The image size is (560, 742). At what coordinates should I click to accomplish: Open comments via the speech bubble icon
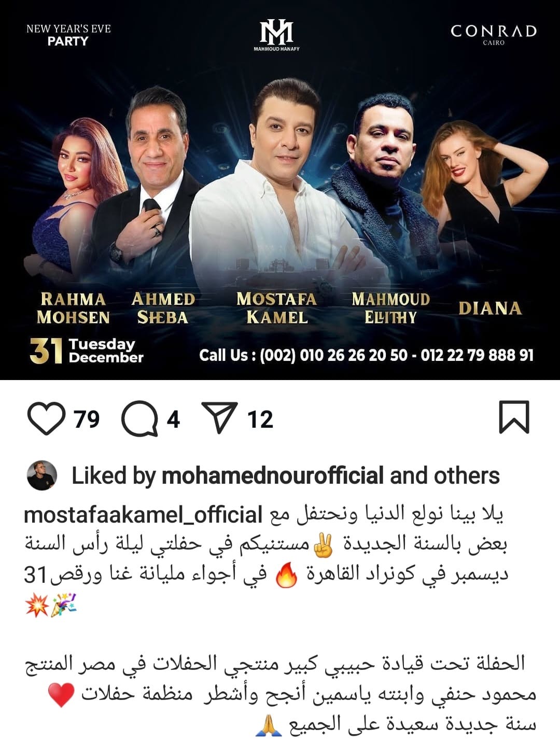coord(139,418)
